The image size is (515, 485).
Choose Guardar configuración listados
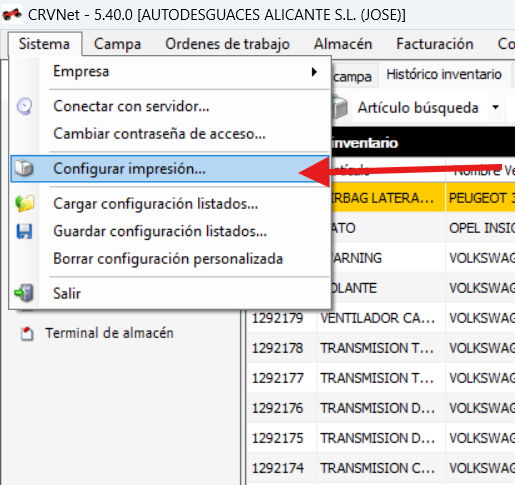[170, 231]
